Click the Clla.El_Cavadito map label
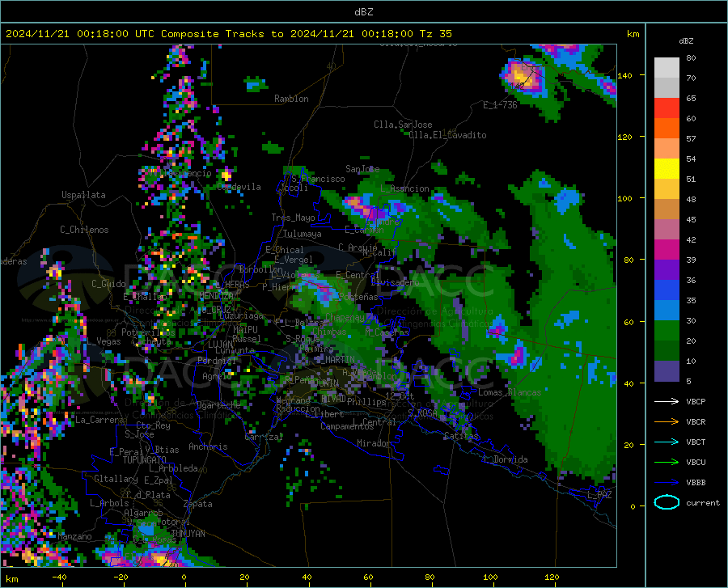The height and width of the screenshot is (588, 728). [447, 135]
